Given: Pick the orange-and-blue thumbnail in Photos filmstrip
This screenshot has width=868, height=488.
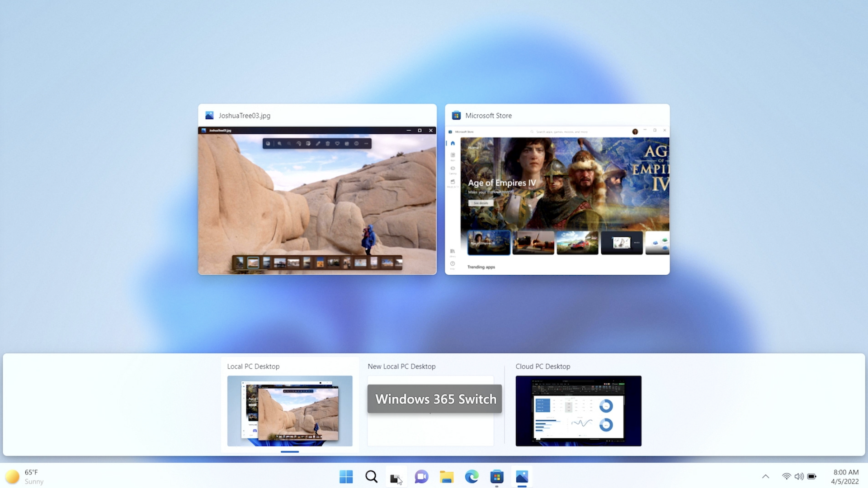Looking at the screenshot, I should [x=320, y=263].
